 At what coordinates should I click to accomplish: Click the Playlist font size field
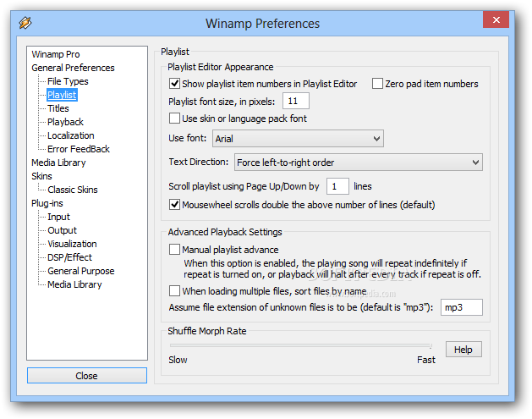click(x=296, y=102)
